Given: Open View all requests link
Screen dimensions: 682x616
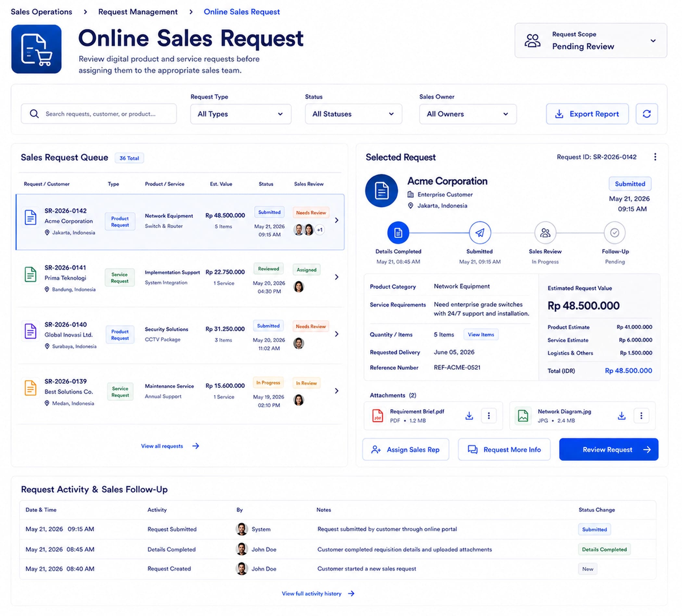Looking at the screenshot, I should tap(170, 446).
